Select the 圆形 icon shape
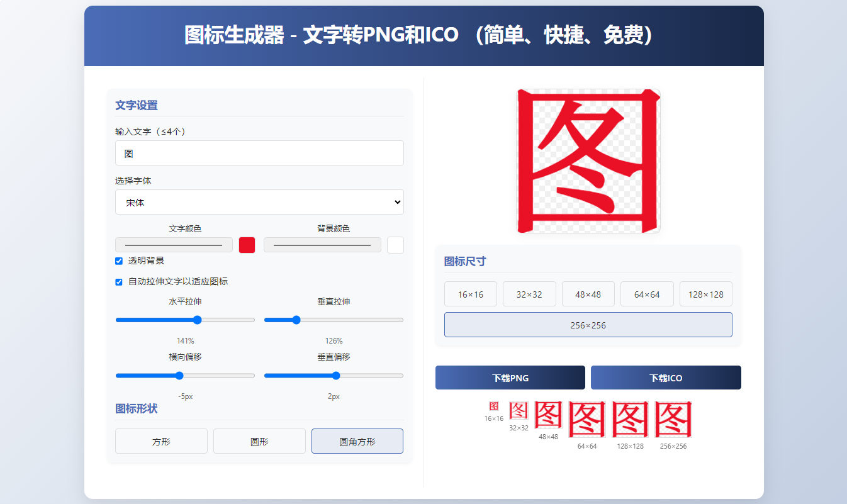 pyautogui.click(x=259, y=441)
